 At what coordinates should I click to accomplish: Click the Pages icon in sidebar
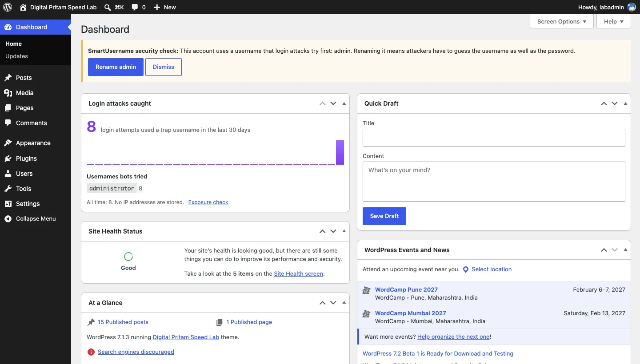8,108
